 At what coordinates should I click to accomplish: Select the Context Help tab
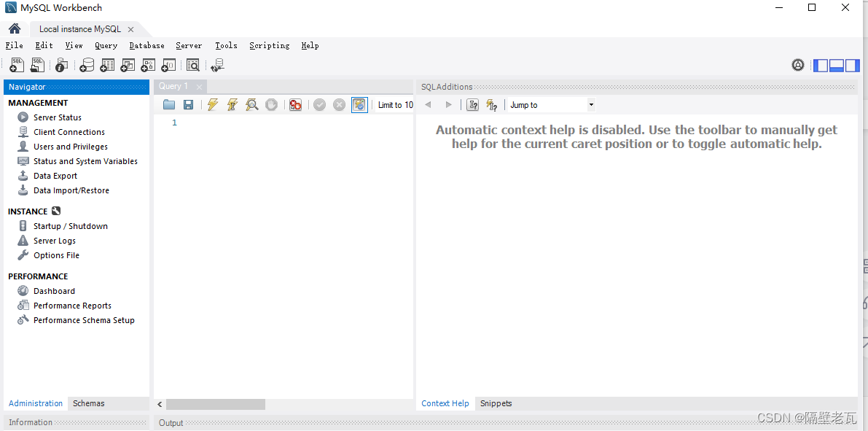[445, 403]
